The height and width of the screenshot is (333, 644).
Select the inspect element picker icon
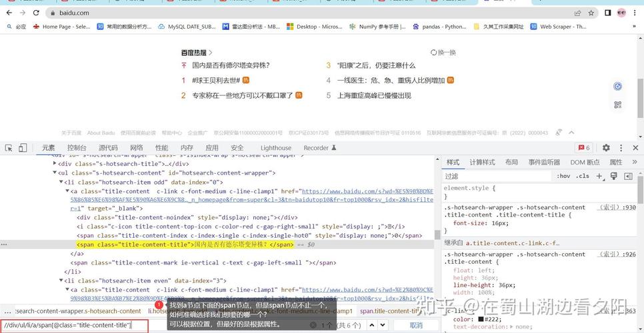[x=9, y=148]
